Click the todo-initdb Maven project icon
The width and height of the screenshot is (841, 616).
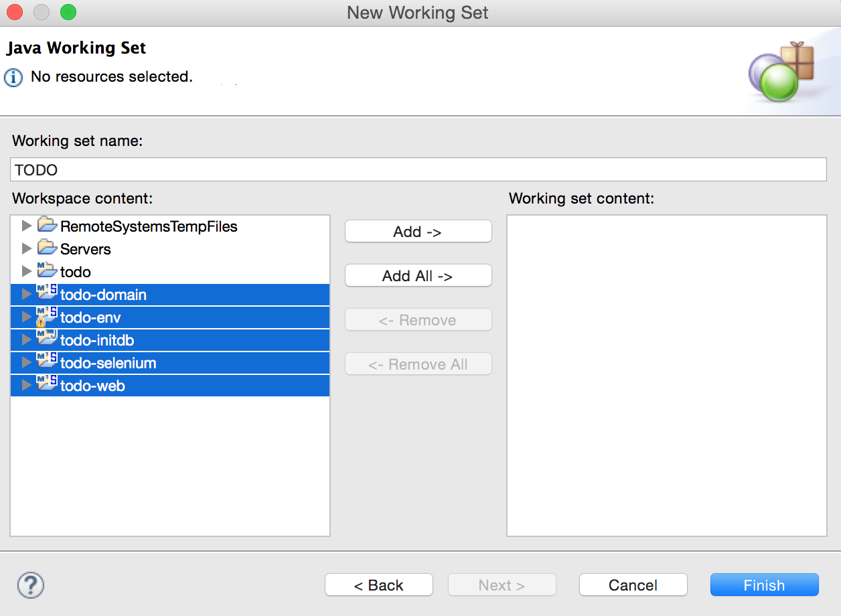click(46, 340)
